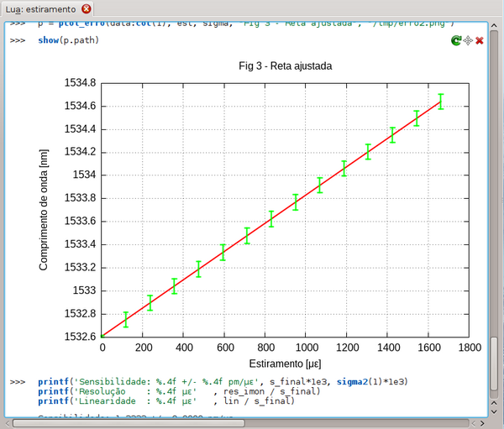Click the green refresh icon to re-run the cell
The image size is (504, 429).
[455, 40]
